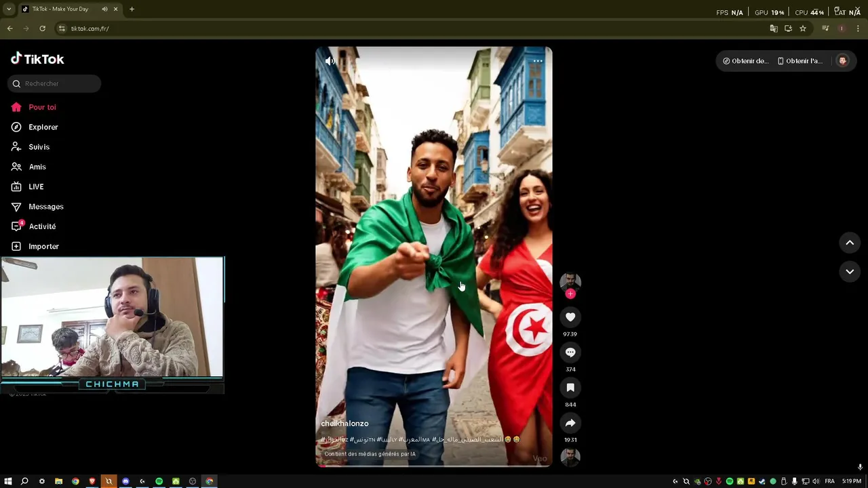The height and width of the screenshot is (488, 868).
Task: Open the 5:19 PM clock
Action: tap(852, 481)
